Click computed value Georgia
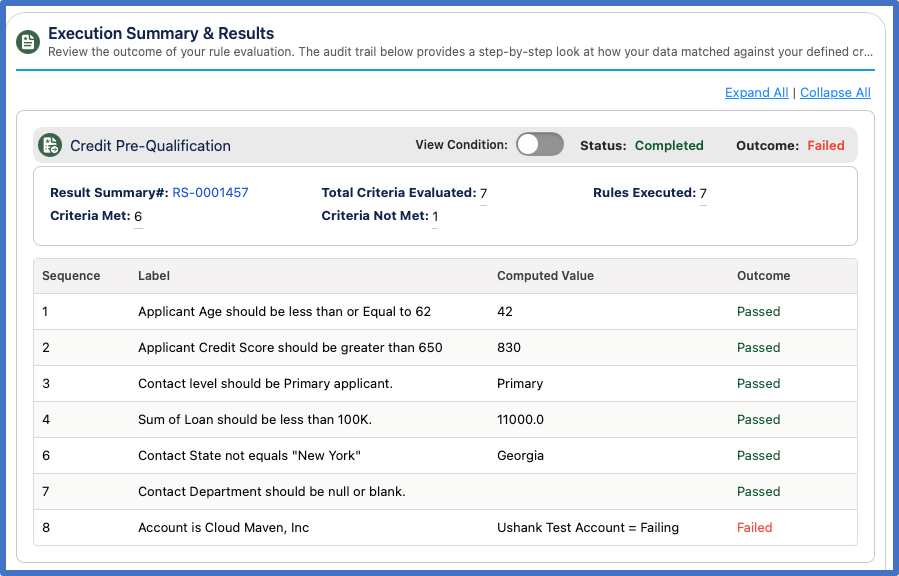 520,456
